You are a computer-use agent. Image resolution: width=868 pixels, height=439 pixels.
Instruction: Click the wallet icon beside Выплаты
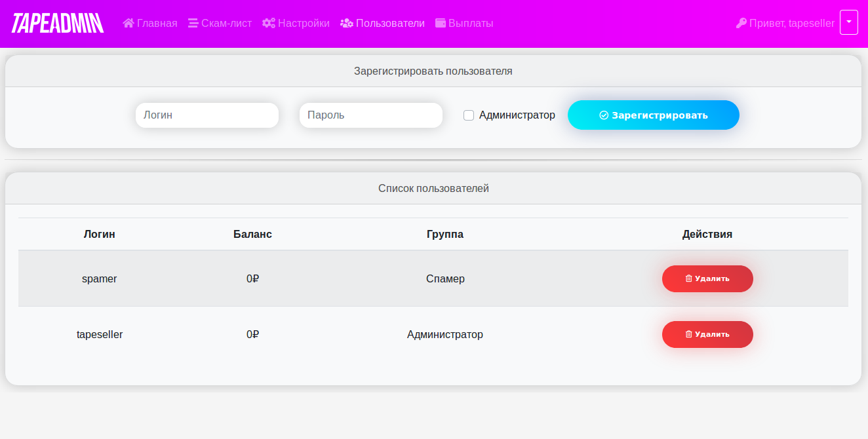pyautogui.click(x=441, y=23)
